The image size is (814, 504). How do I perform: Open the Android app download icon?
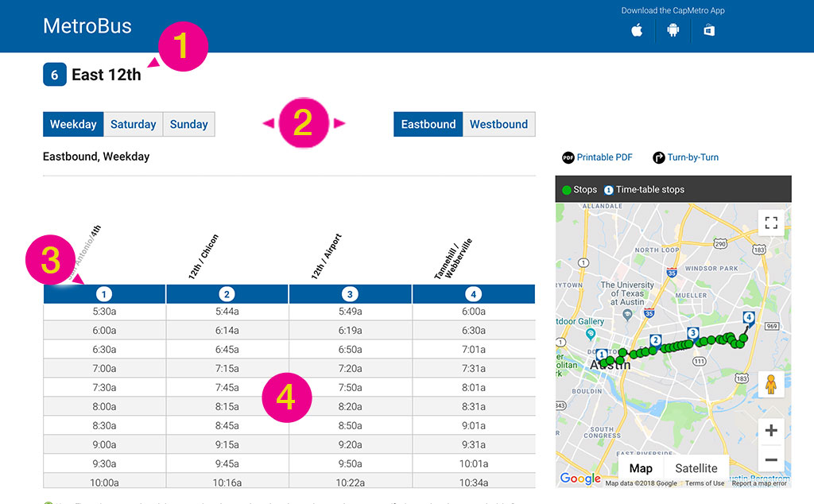(x=673, y=31)
